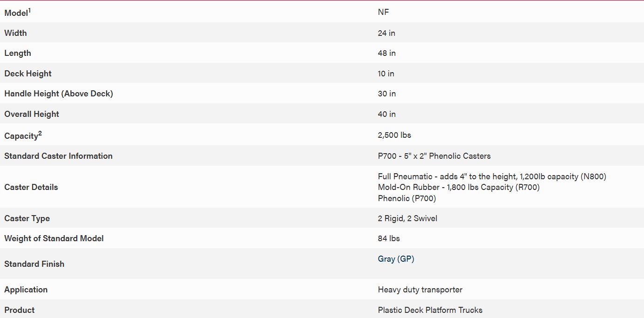Click the Phenolic (P700) caster detail line
644x318 pixels.
pos(407,198)
